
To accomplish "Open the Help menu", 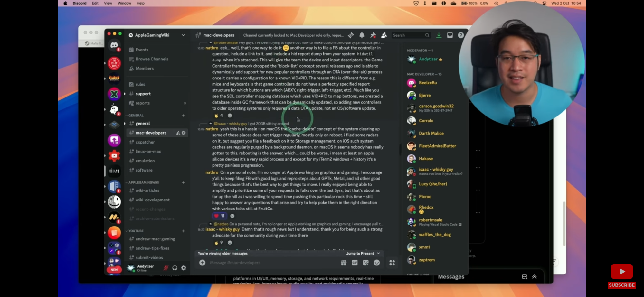I will click(140, 3).
